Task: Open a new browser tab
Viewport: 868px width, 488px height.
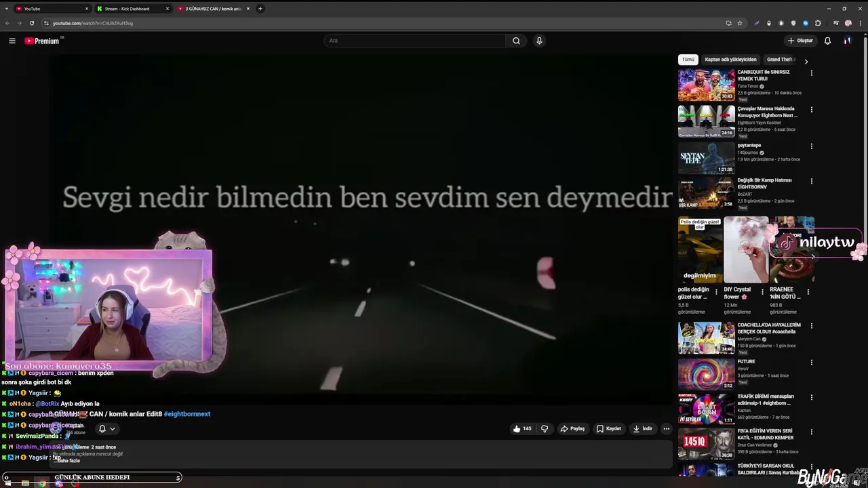Action: point(260,9)
